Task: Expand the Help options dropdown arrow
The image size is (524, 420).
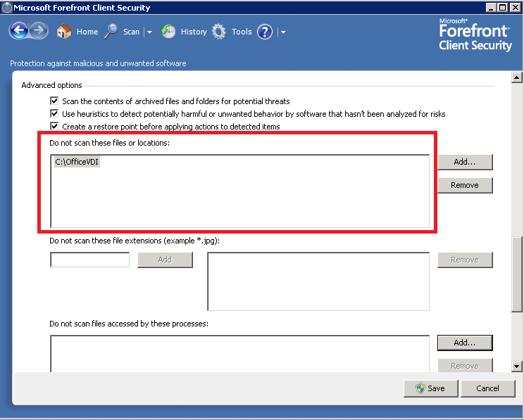Action: pos(283,32)
